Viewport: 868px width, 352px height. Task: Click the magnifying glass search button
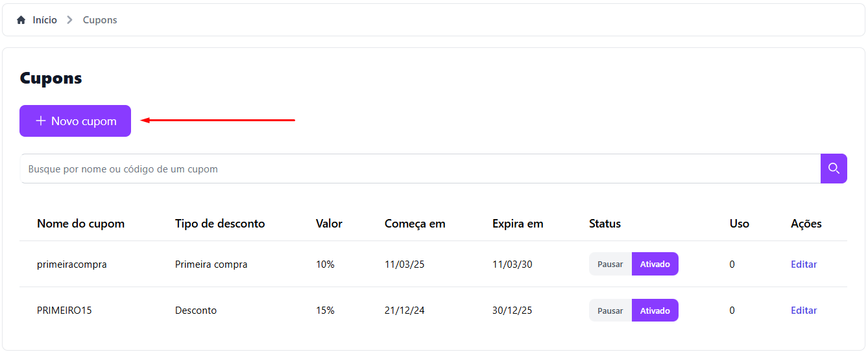click(834, 169)
